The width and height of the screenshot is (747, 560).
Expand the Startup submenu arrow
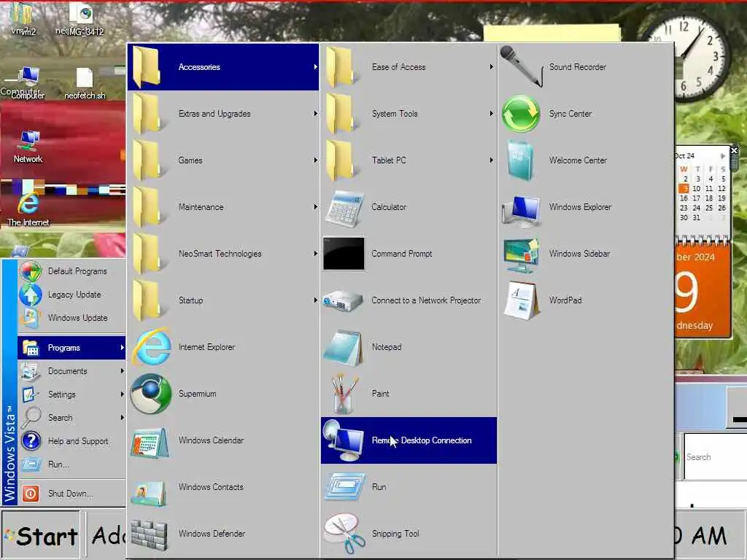click(x=315, y=300)
